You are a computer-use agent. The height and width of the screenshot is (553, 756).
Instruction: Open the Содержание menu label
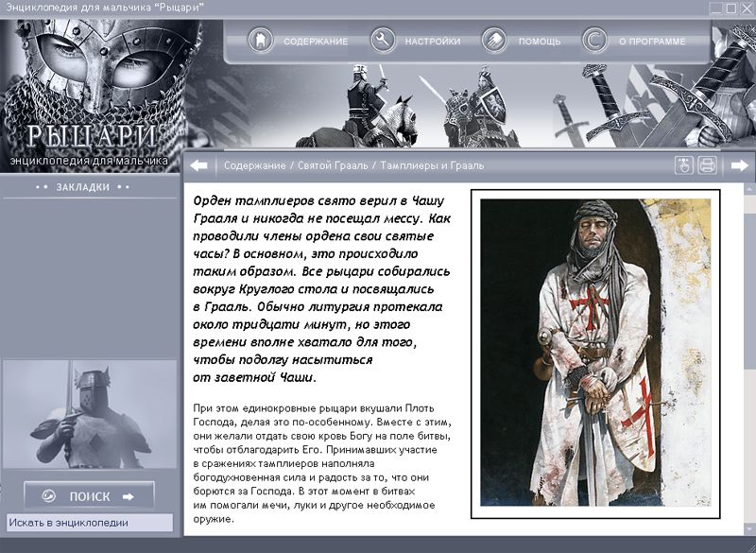click(x=316, y=42)
